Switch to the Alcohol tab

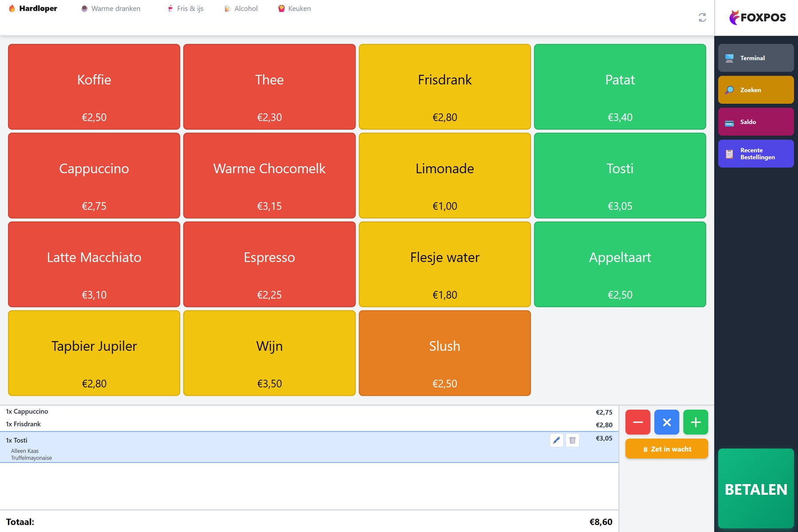click(x=241, y=8)
